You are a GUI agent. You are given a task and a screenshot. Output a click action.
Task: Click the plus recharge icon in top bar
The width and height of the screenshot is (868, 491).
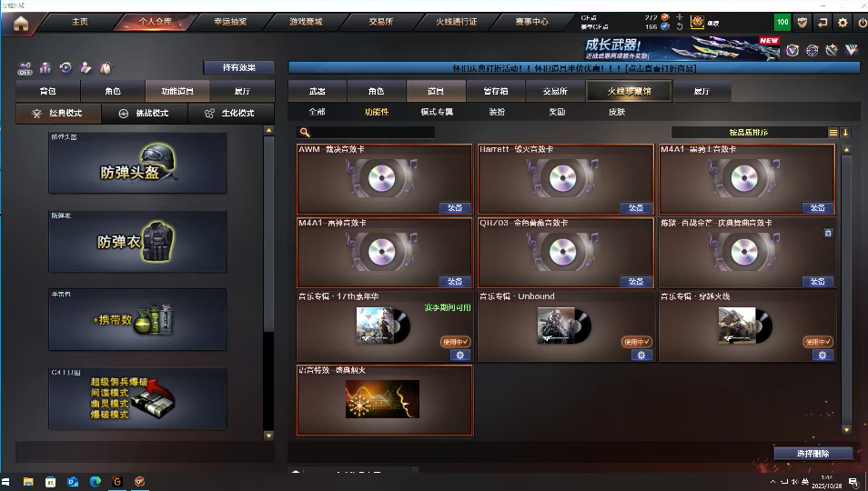click(680, 17)
